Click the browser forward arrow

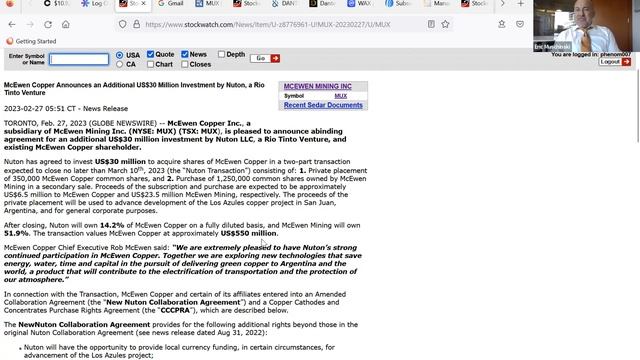pyautogui.click(x=30, y=24)
